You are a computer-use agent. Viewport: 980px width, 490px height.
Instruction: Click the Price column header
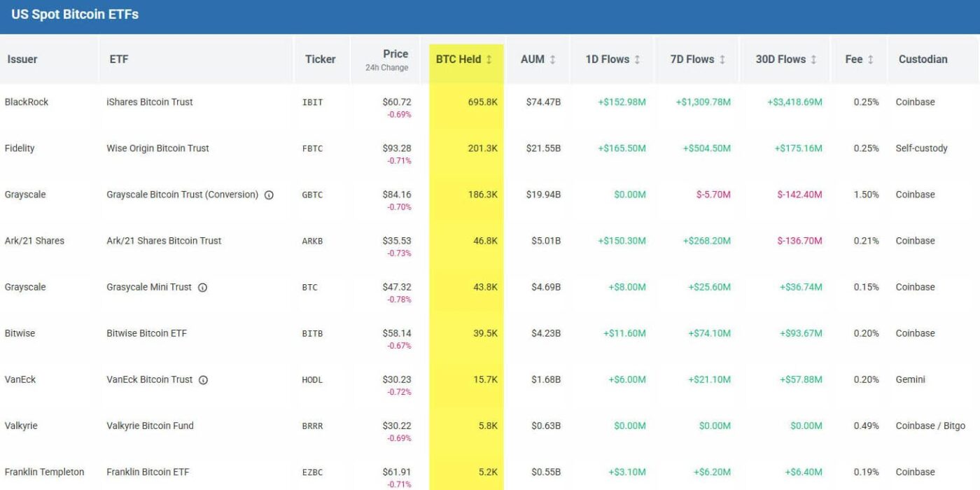[395, 54]
